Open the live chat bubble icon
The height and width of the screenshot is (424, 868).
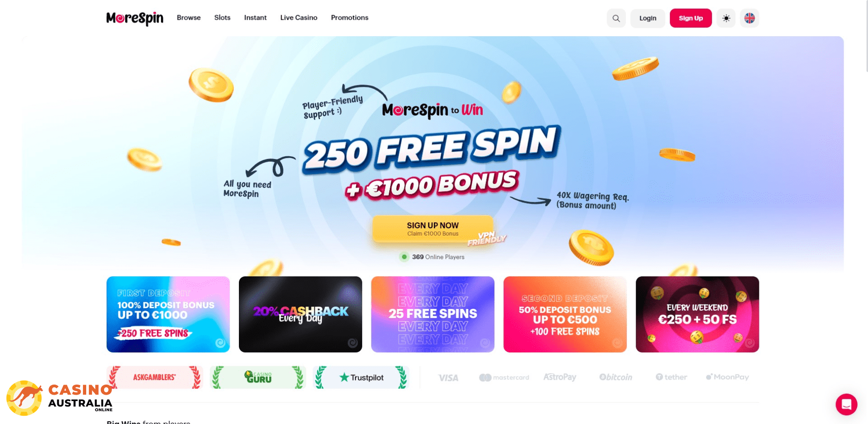(x=846, y=404)
